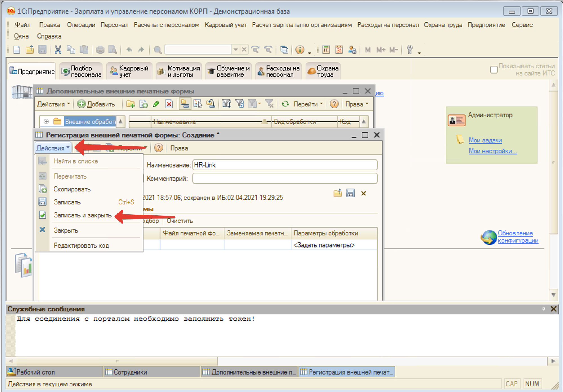Viewport: 563px width, 392px height.
Task: Expand the Внешние обработки tree node
Action: tap(46, 121)
